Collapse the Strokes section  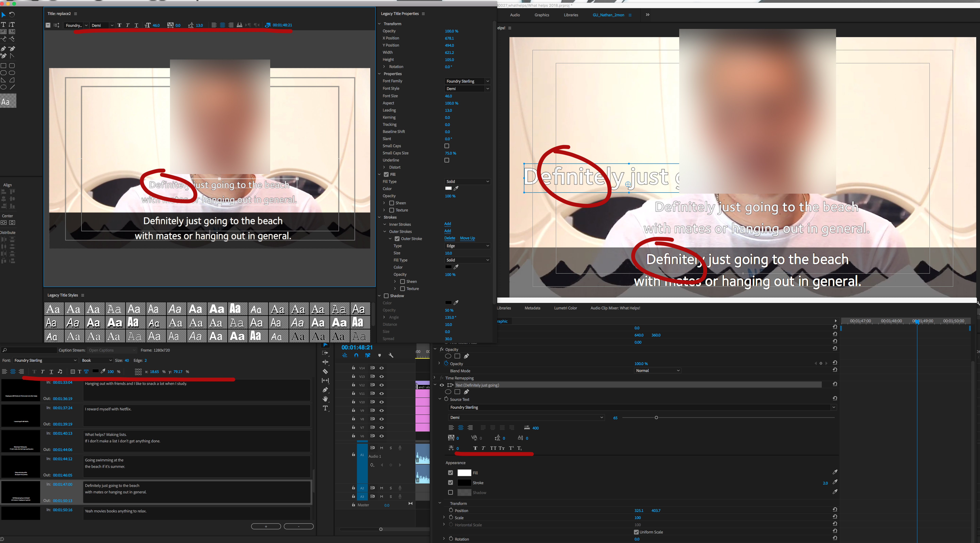click(x=379, y=217)
